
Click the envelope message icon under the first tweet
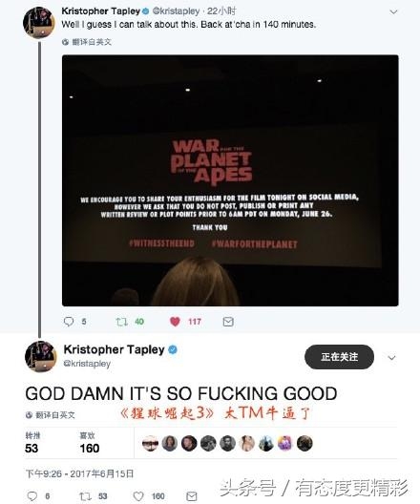(228, 322)
